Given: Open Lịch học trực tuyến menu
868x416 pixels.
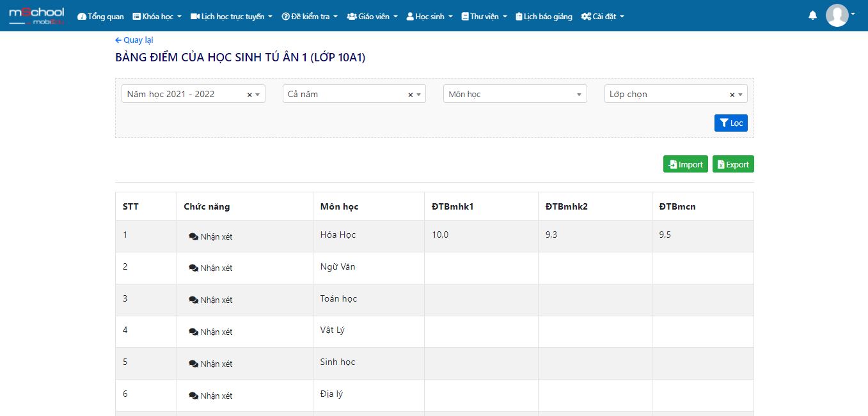Looking at the screenshot, I should point(232,17).
